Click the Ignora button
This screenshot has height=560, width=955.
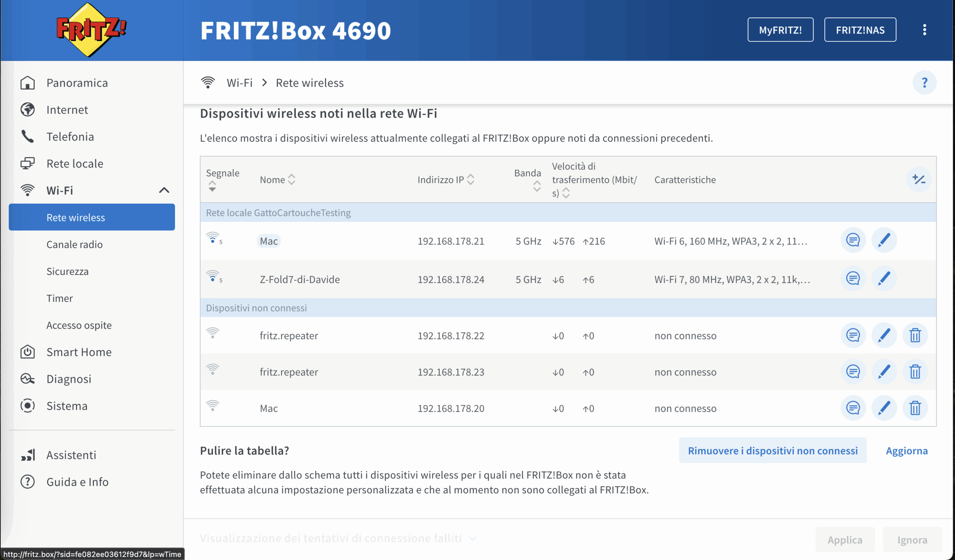[912, 539]
